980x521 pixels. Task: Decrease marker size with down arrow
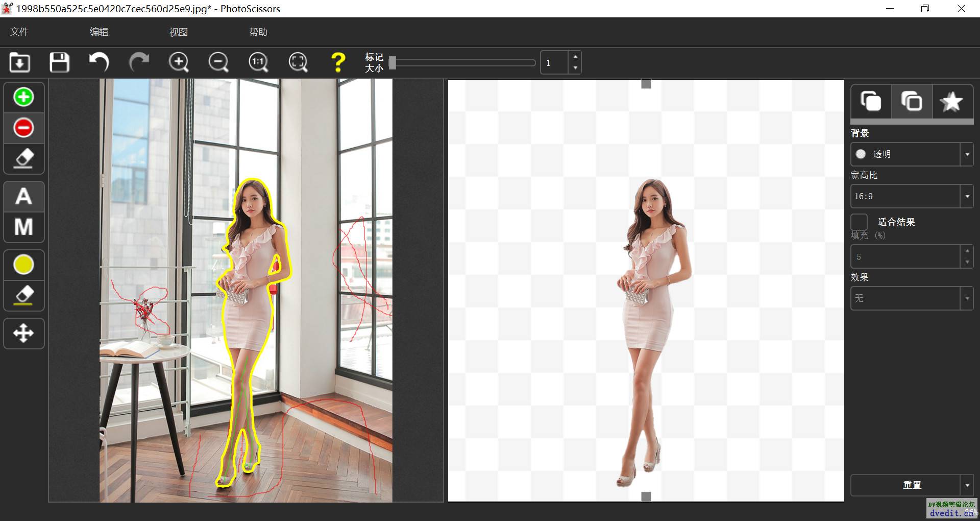point(575,68)
